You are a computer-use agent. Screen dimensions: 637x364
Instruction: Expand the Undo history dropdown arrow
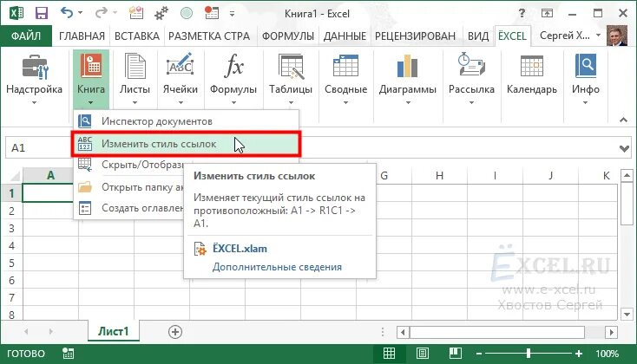point(81,13)
